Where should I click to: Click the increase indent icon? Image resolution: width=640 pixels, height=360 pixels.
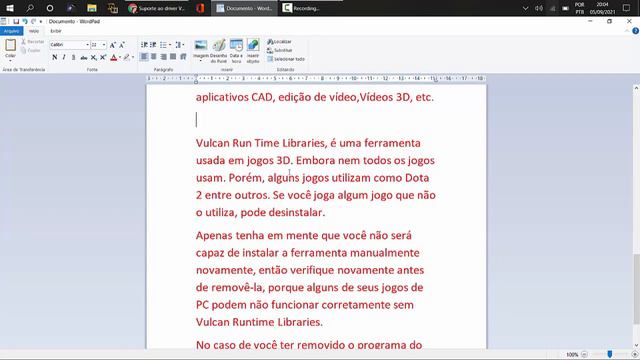[153, 44]
